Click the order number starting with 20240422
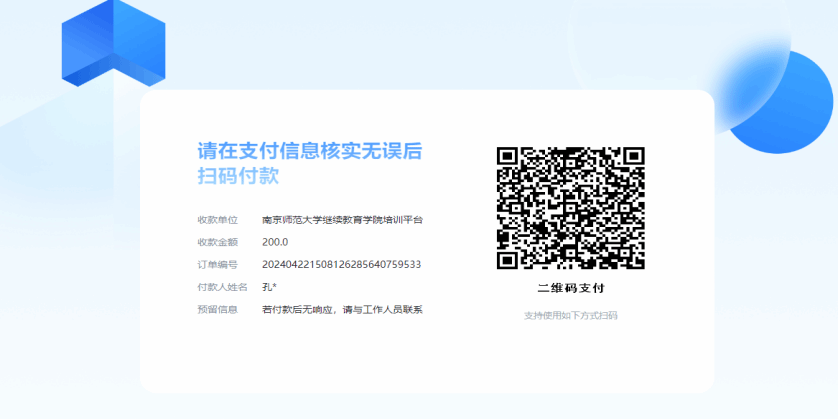 341,265
